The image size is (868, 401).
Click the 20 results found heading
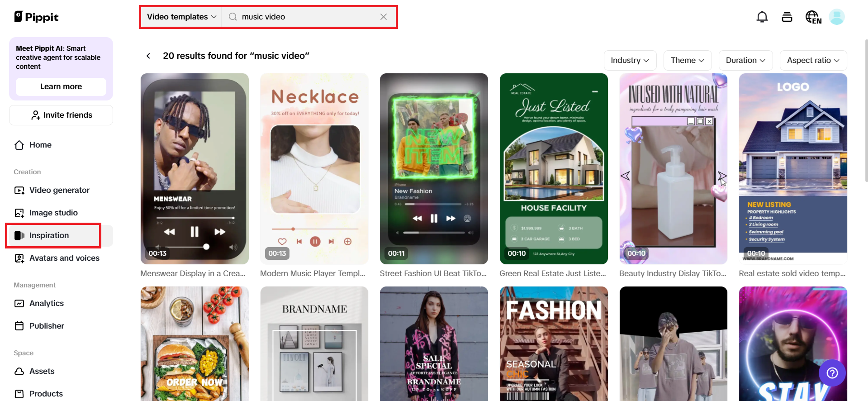click(x=236, y=56)
